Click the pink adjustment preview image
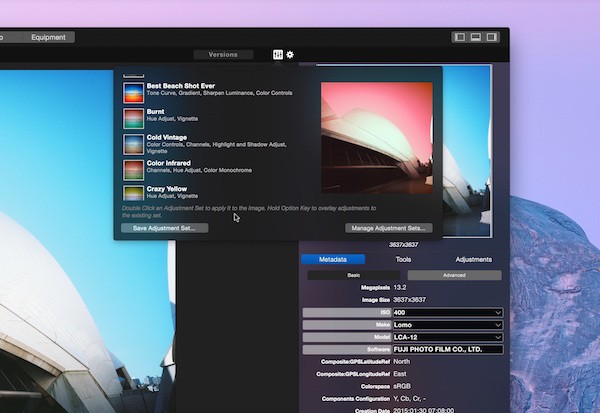This screenshot has width=600, height=413. pos(377,137)
